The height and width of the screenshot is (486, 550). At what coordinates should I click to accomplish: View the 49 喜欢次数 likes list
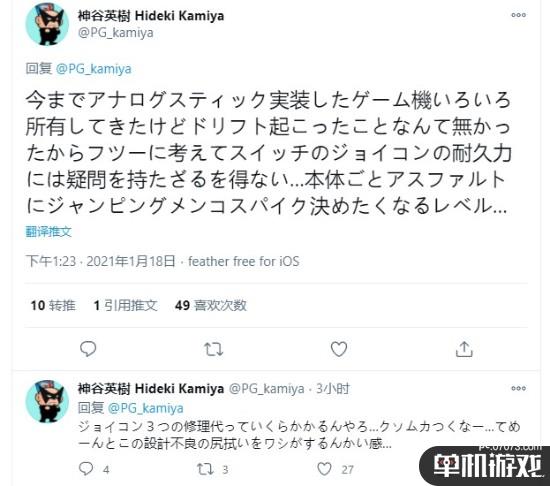[211, 305]
